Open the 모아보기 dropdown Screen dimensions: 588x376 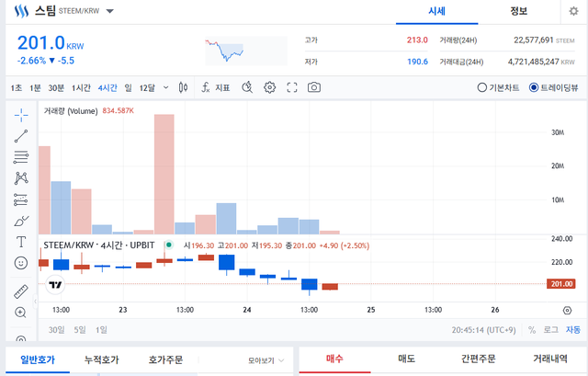pyautogui.click(x=266, y=360)
